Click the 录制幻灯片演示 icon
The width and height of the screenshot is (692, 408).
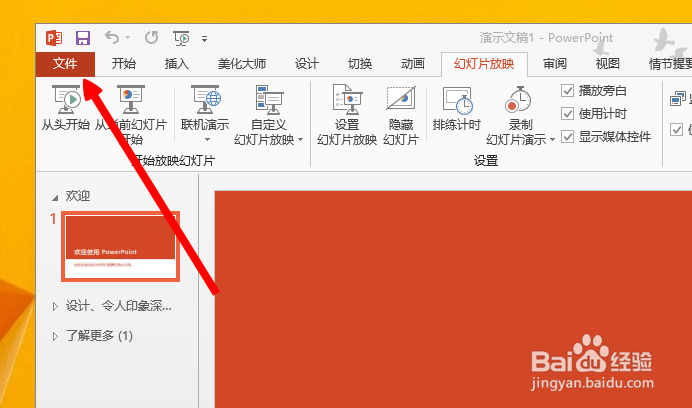point(518,100)
